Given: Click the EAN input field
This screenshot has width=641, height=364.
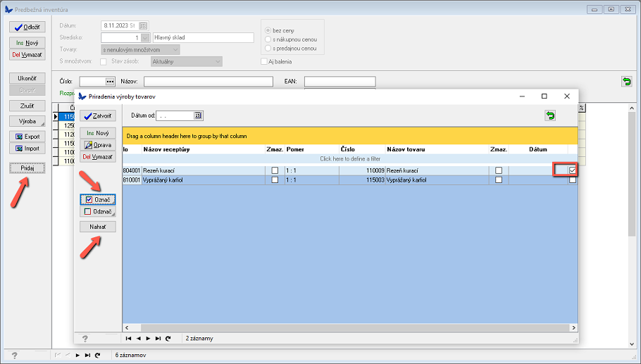Looking at the screenshot, I should coord(340,82).
